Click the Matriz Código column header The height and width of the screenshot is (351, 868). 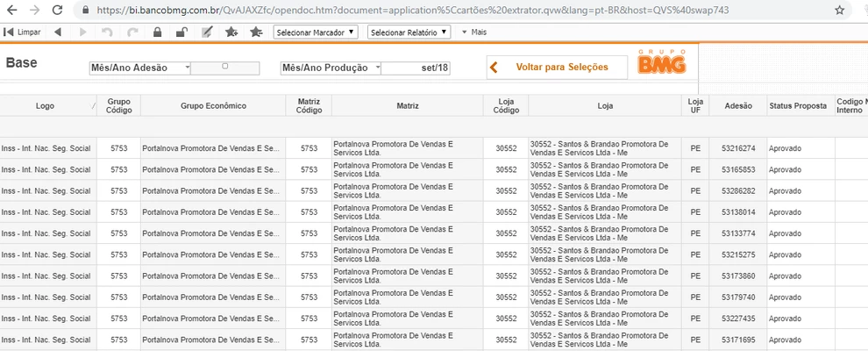(x=309, y=106)
